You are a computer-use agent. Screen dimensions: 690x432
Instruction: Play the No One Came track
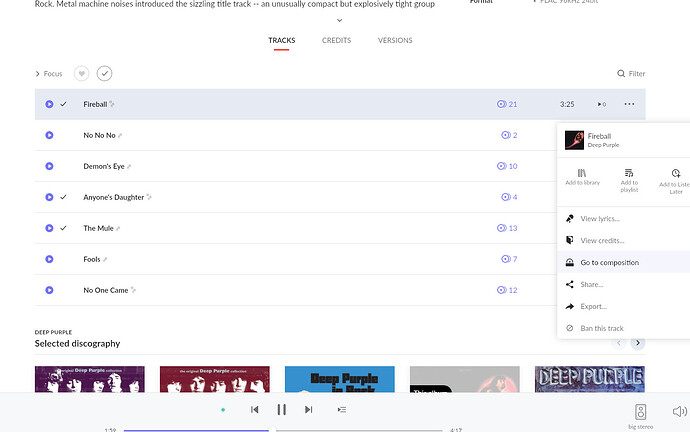(49, 290)
